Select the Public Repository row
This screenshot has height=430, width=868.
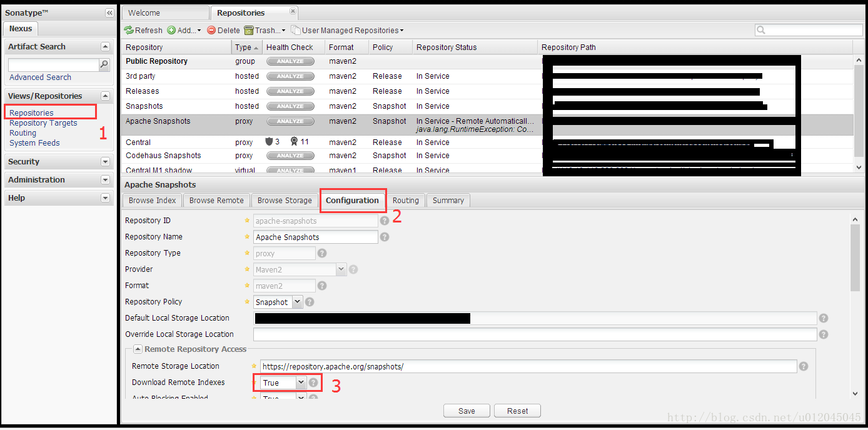488,61
